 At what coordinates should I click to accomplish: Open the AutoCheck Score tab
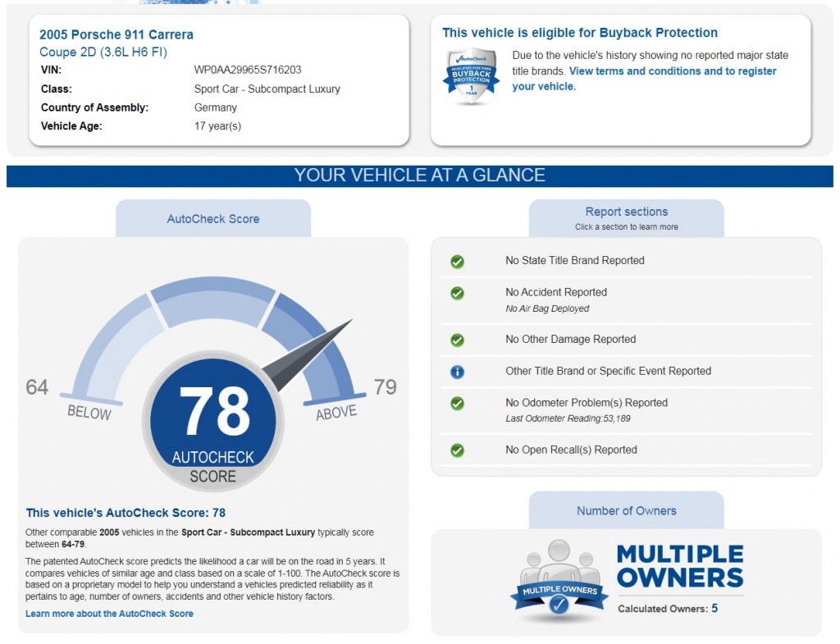pos(213,218)
